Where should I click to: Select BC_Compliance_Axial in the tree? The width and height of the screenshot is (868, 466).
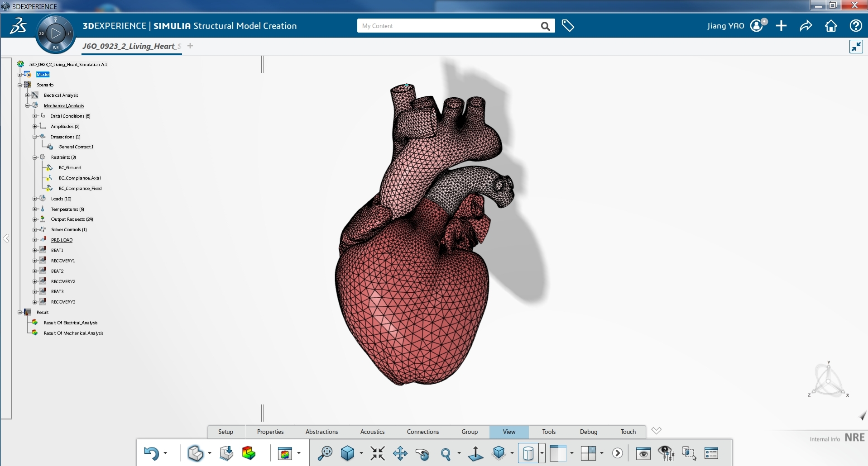coord(80,178)
